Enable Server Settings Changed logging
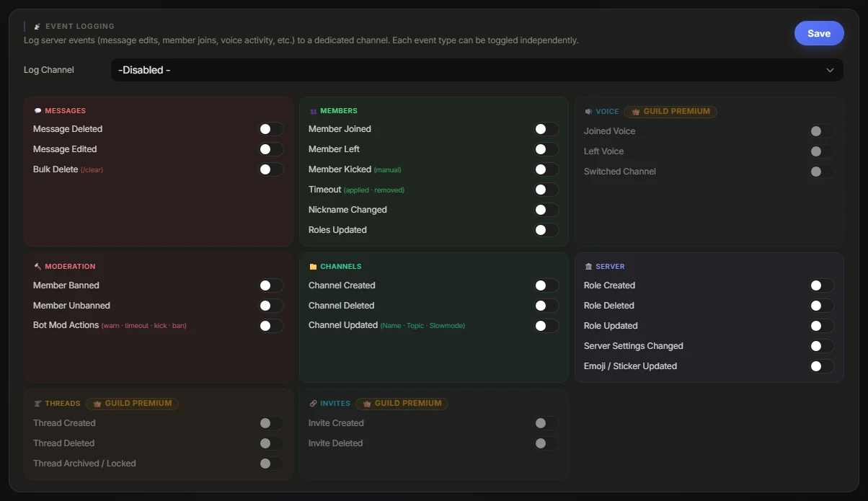 tap(822, 346)
